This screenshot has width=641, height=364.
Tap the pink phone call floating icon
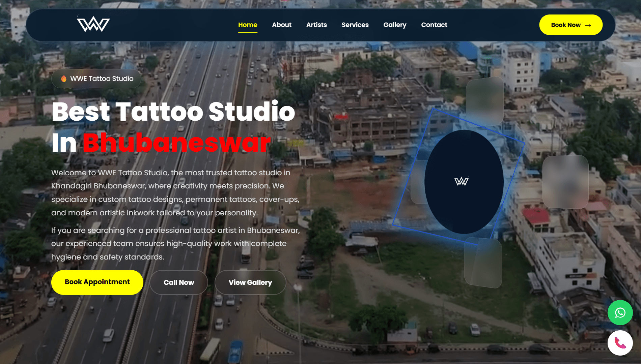click(620, 343)
